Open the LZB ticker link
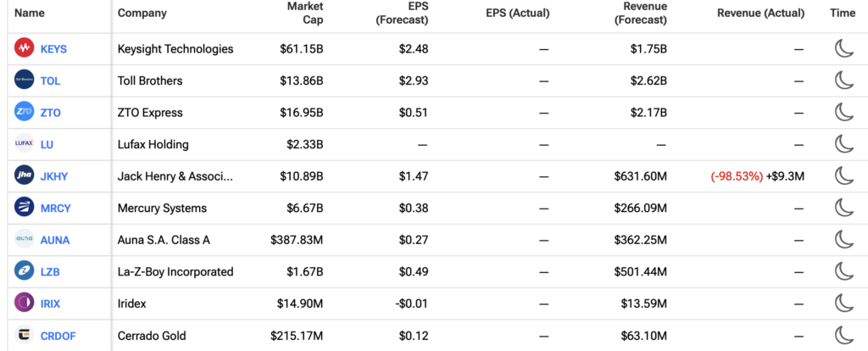The image size is (868, 351). pos(50,272)
